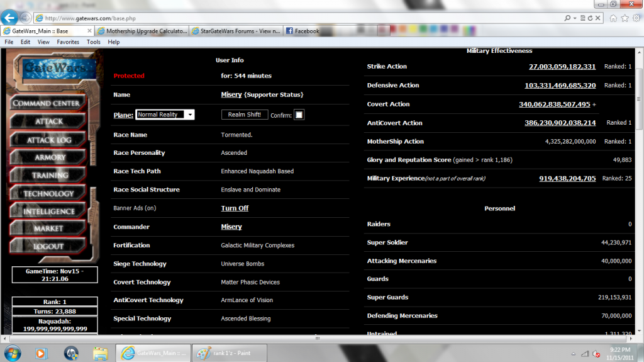644x362 pixels.
Task: Click the Turn Off banner ads link
Action: click(x=235, y=208)
